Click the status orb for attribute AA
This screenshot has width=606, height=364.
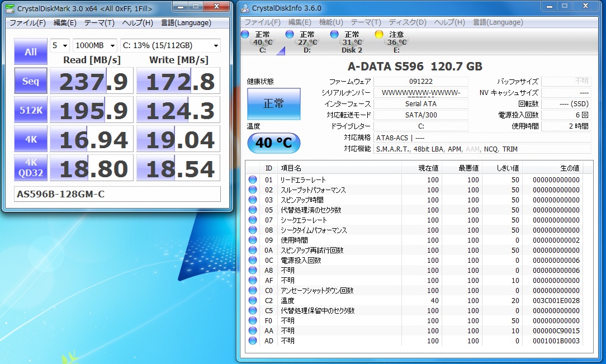point(253,330)
